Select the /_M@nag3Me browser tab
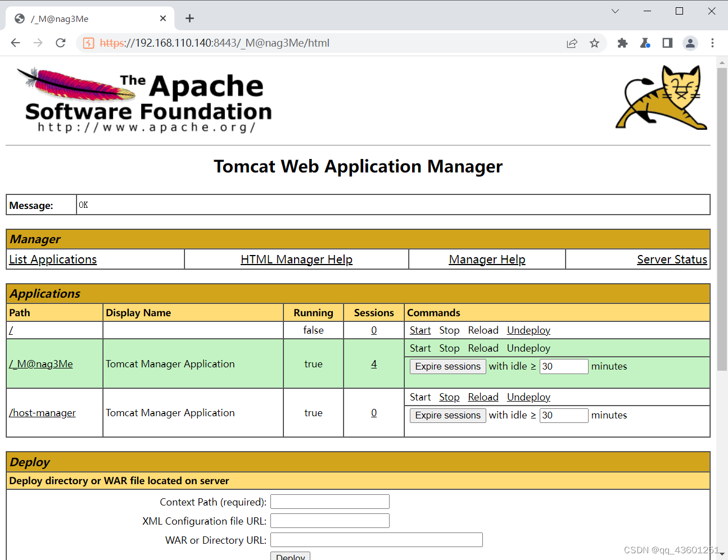This screenshot has height=560, width=728. [x=90, y=19]
